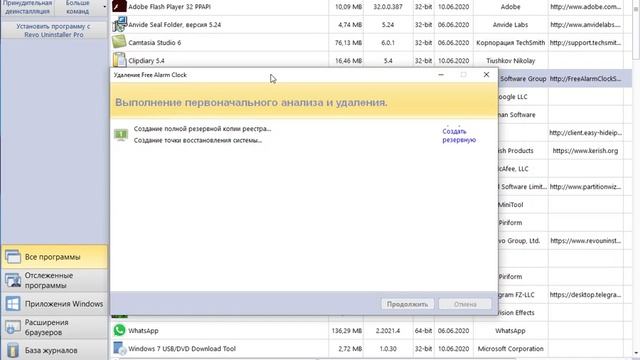Image resolution: width=640 pixels, height=360 pixels.
Task: Select the WhatsApp row name
Action: 143,331
